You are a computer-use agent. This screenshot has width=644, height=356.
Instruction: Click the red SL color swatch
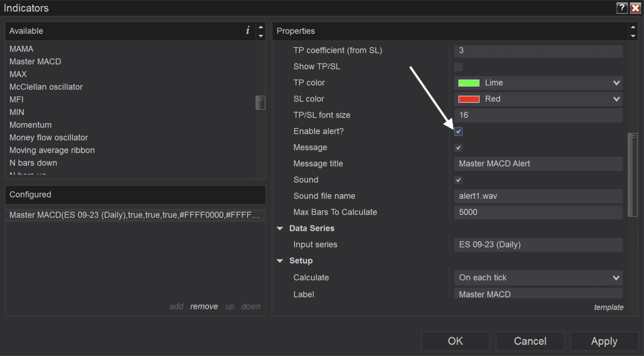point(469,99)
